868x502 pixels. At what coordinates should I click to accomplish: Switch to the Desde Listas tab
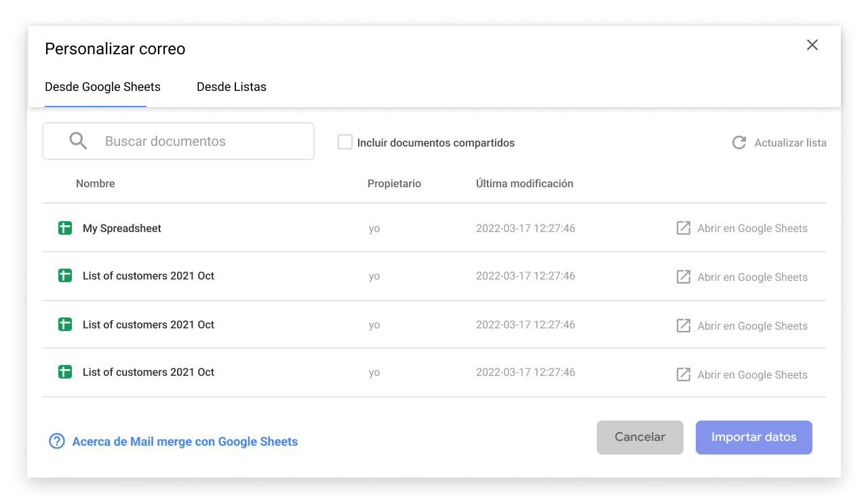231,87
